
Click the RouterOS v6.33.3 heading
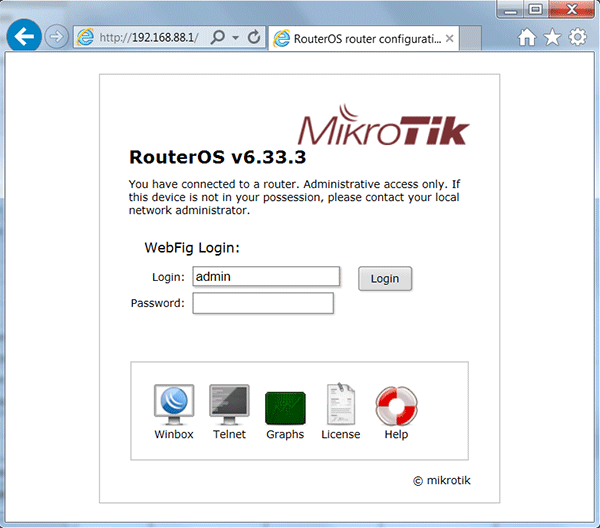coord(218,157)
